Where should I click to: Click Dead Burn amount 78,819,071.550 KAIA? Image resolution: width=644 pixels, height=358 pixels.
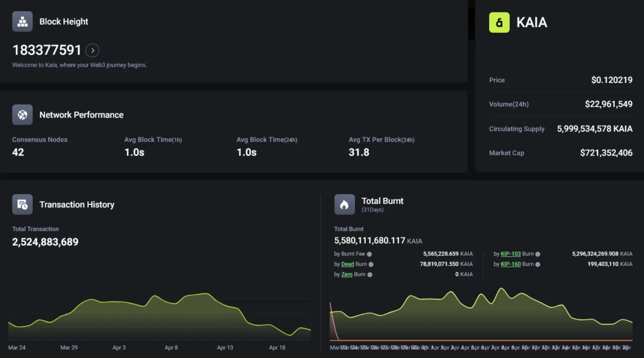(446, 264)
